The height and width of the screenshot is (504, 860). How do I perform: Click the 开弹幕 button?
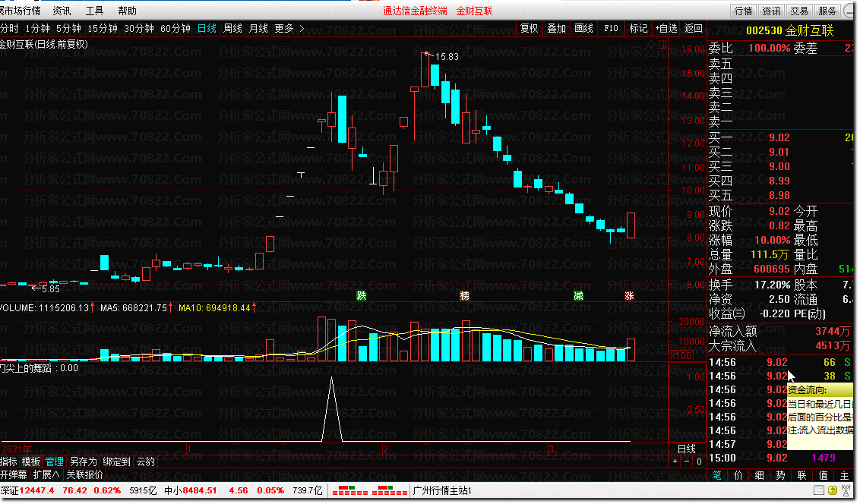(14, 475)
